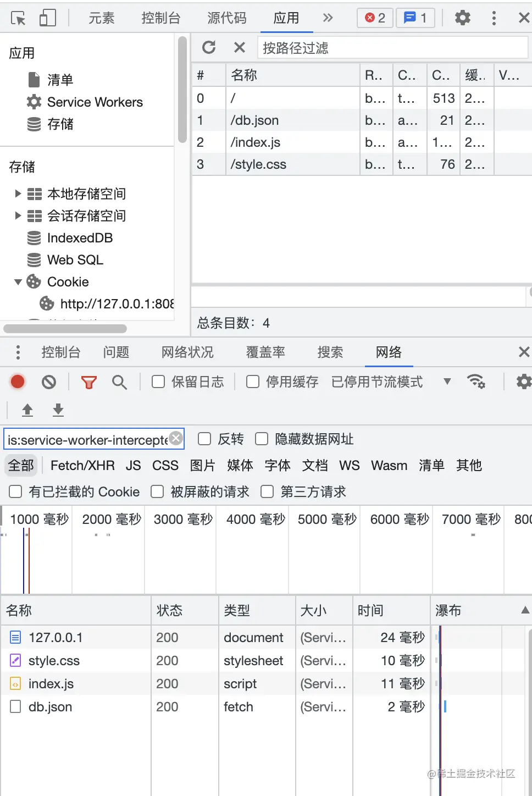
Task: Collapse the Cookie tree node
Action: [x=18, y=281]
